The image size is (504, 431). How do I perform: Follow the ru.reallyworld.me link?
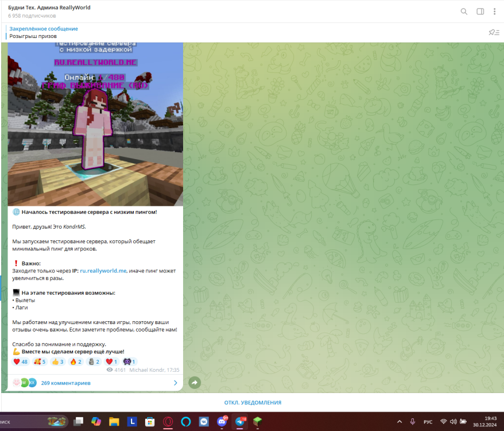pos(103,271)
